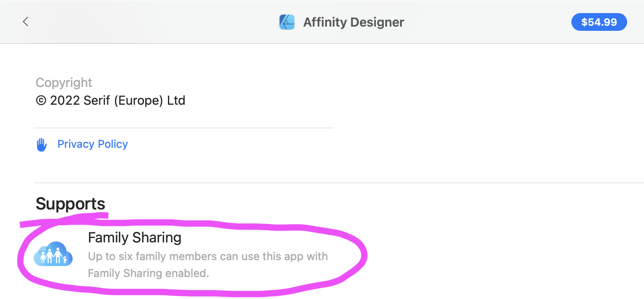Viewport: 644px width, 299px height.
Task: Click the 'Family Sharing enabled.' text line
Action: [148, 273]
